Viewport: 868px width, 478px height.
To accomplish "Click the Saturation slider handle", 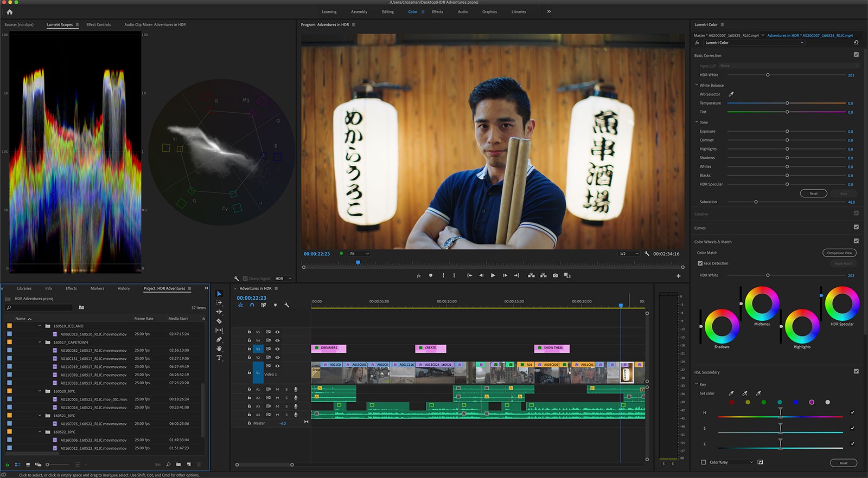I will tap(756, 202).
